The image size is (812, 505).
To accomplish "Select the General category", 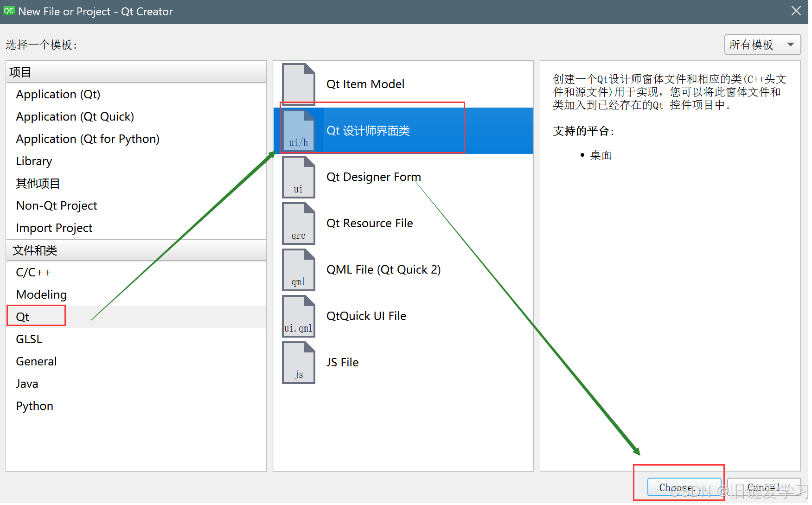I will (x=136, y=361).
